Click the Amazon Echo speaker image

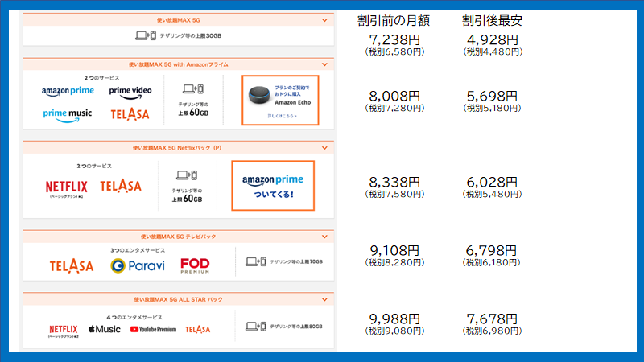259,95
